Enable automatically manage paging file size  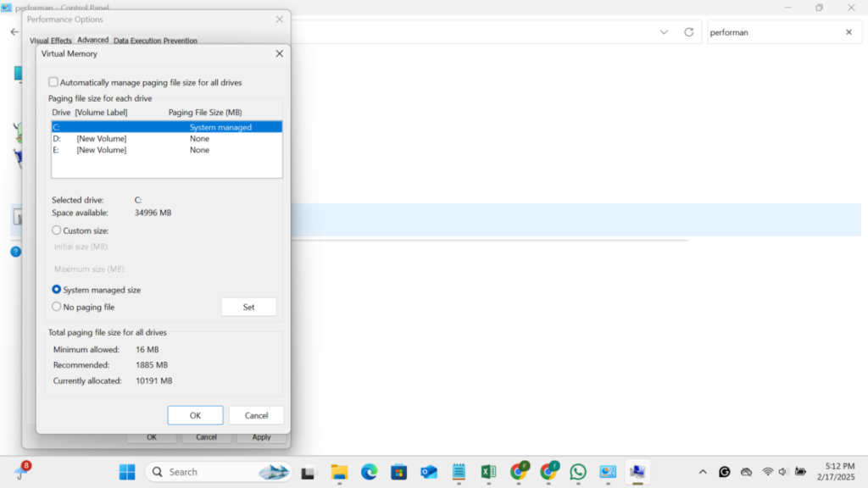[53, 81]
